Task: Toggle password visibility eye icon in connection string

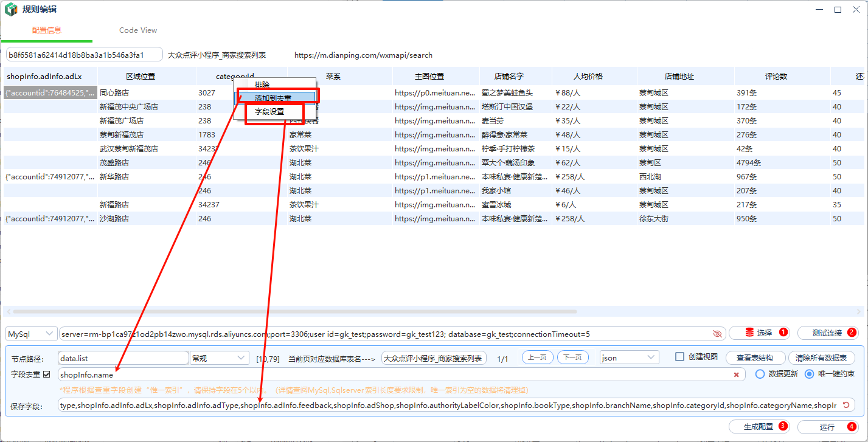Action: click(717, 334)
